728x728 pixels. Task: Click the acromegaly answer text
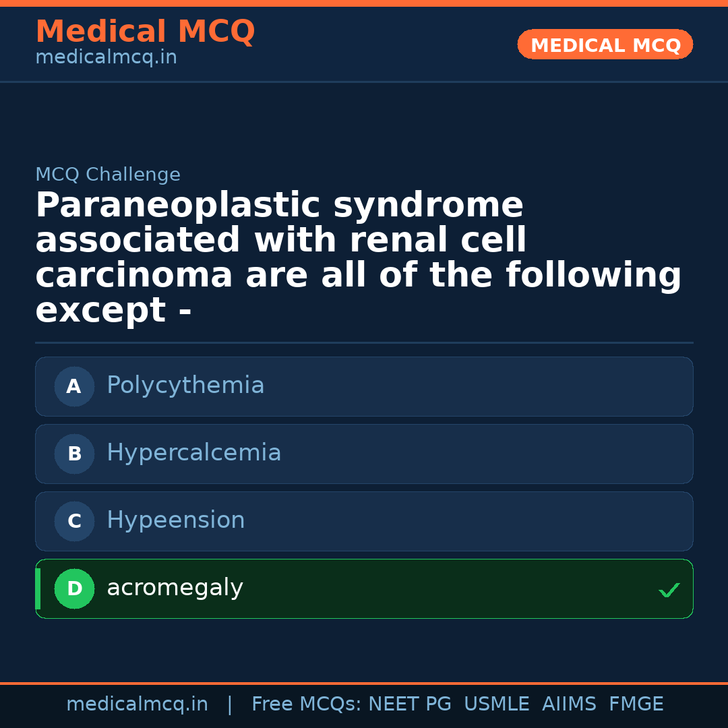point(175,588)
